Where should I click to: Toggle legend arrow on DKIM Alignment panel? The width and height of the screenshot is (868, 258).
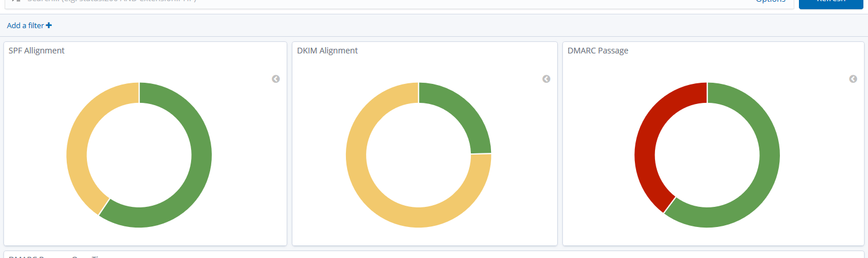coord(546,79)
